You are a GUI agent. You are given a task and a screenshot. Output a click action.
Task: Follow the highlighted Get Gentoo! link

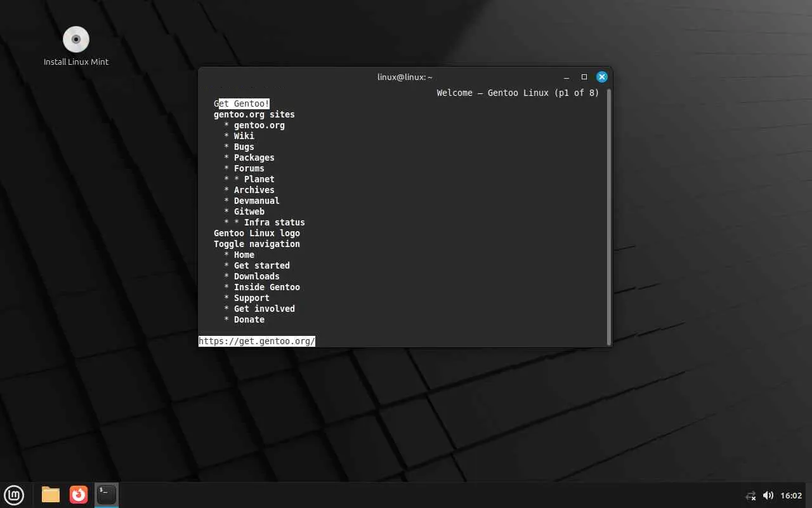point(242,104)
